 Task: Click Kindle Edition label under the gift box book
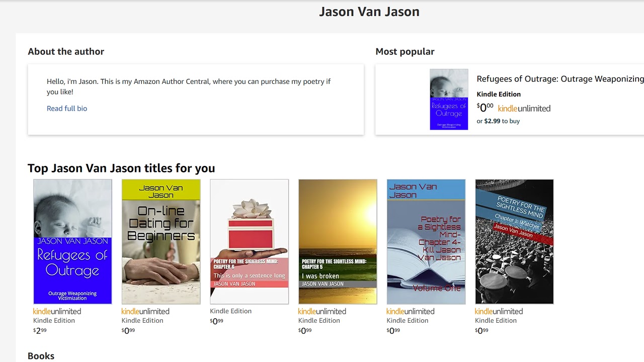click(x=230, y=311)
